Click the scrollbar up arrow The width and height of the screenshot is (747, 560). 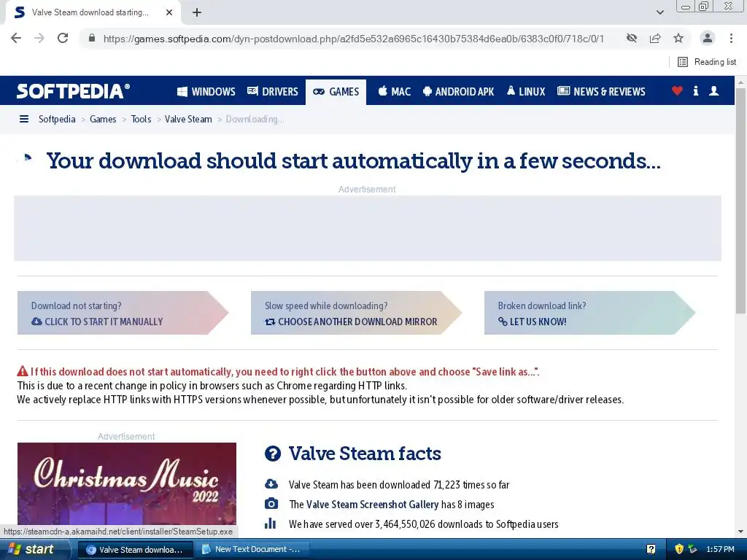coord(740,82)
